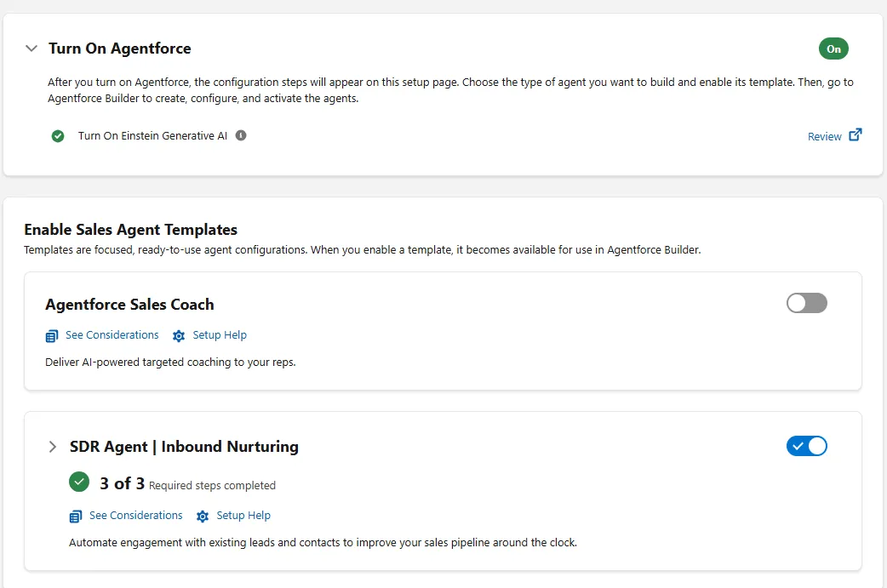Click the SDR Agent Inbound Nurturing title

(184, 447)
